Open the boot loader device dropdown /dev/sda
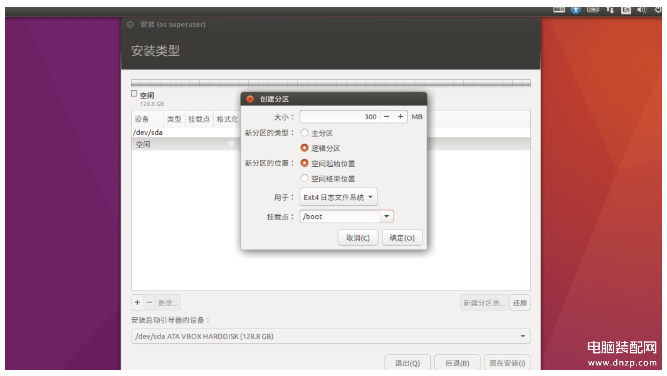Screen dimensions: 667x376 tap(331, 336)
